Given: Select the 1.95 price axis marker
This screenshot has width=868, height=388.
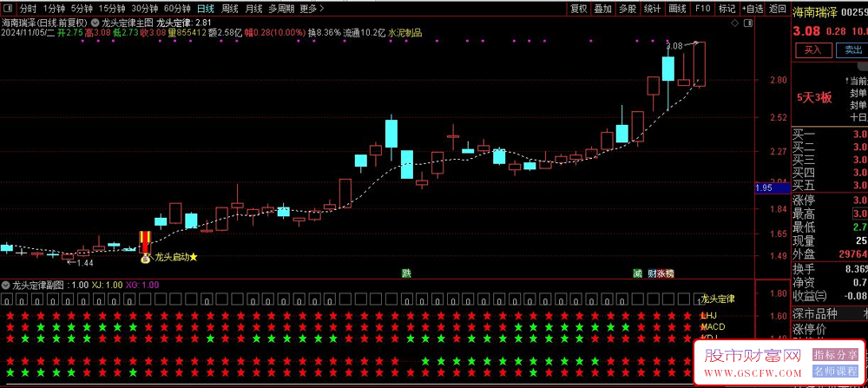Looking at the screenshot, I should 772,188.
